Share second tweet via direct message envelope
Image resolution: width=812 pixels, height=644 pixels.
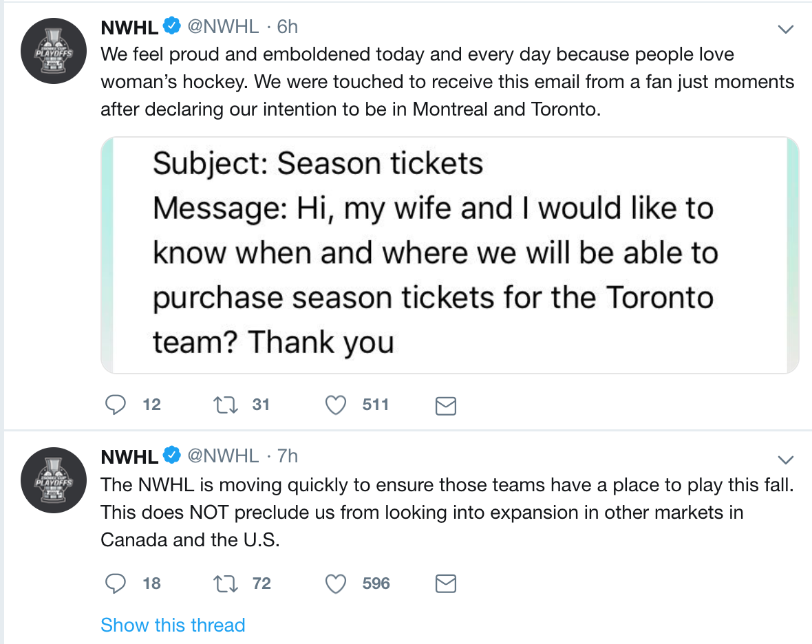pyautogui.click(x=446, y=584)
